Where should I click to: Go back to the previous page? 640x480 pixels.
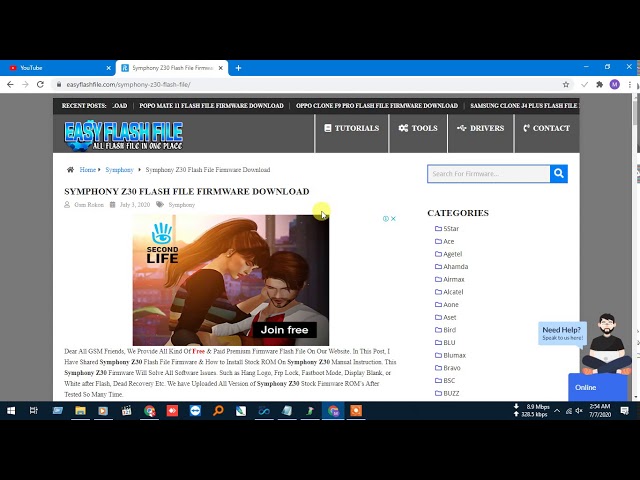(x=10, y=84)
